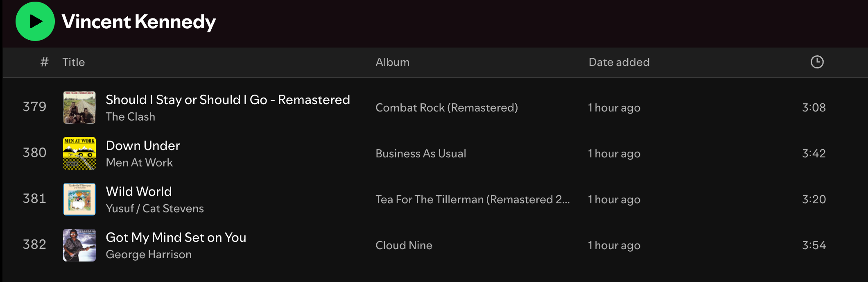Open the Cloud Nine album link
This screenshot has width=868, height=282.
(404, 246)
